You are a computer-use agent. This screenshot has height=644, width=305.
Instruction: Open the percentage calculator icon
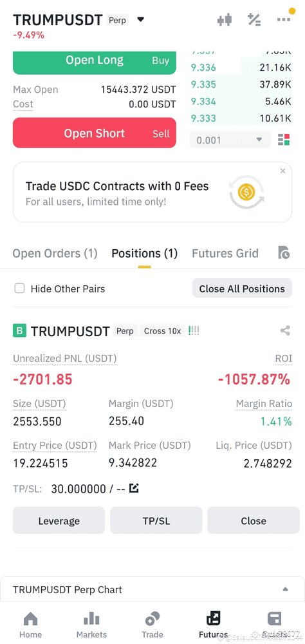[254, 19]
